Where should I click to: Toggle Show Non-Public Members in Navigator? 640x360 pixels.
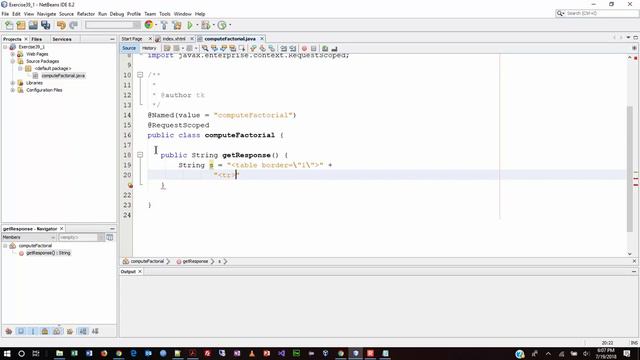tap(45, 331)
